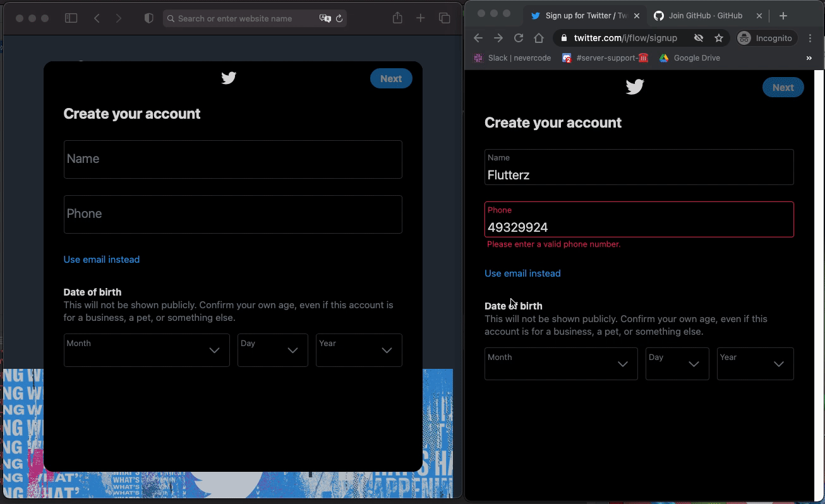
Task: Click Twitter bird logo in Safari
Action: [229, 78]
